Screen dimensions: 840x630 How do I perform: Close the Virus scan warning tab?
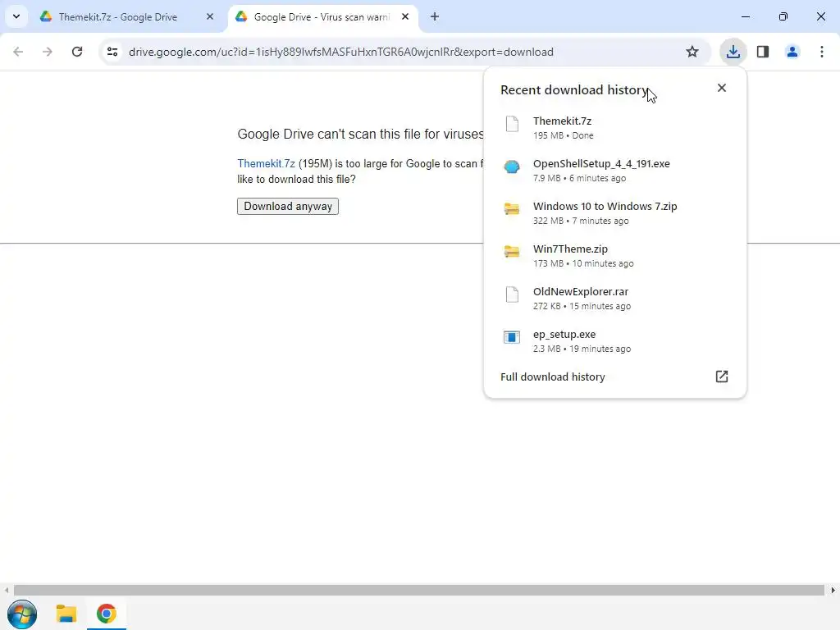(405, 16)
